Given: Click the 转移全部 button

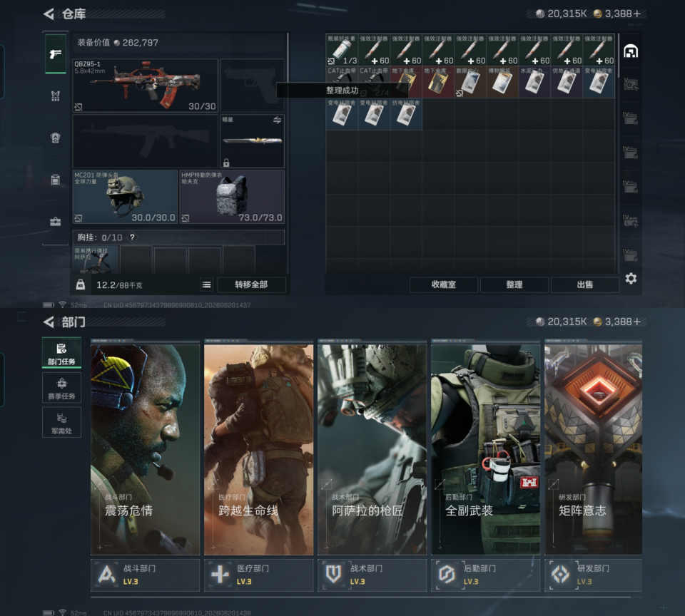Looking at the screenshot, I should 251,284.
